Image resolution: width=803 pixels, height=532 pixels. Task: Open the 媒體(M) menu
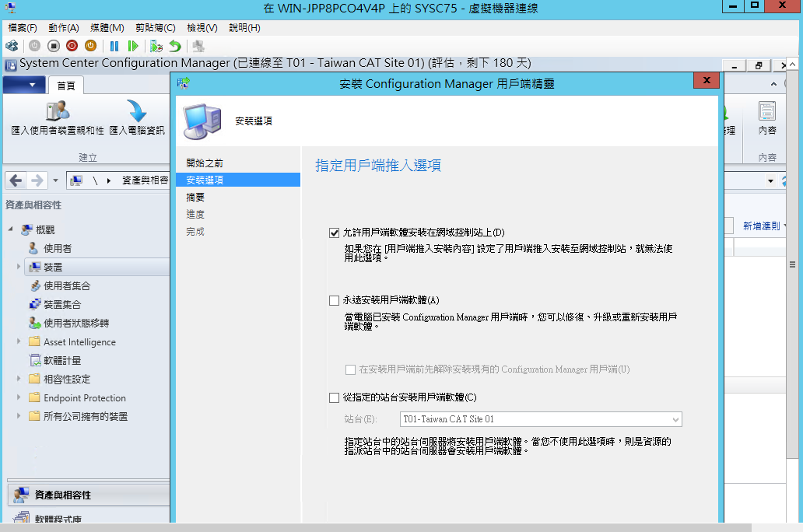[107, 28]
